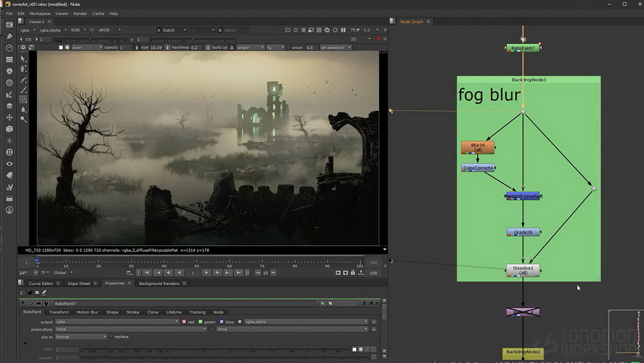Pause viewer updating with pause icon
Image resolution: width=644 pixels, height=363 pixels.
tap(343, 30)
